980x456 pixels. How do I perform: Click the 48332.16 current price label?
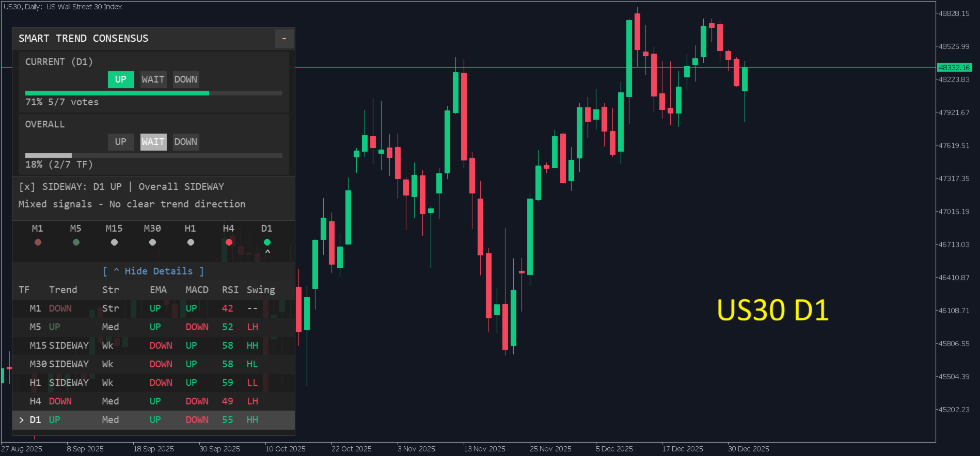click(x=954, y=68)
